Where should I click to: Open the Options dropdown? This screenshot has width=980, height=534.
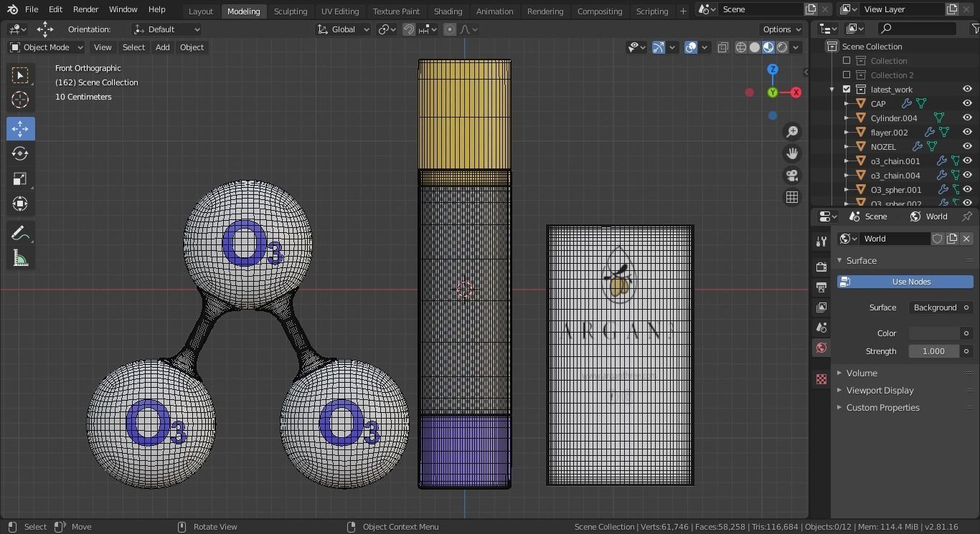point(782,29)
